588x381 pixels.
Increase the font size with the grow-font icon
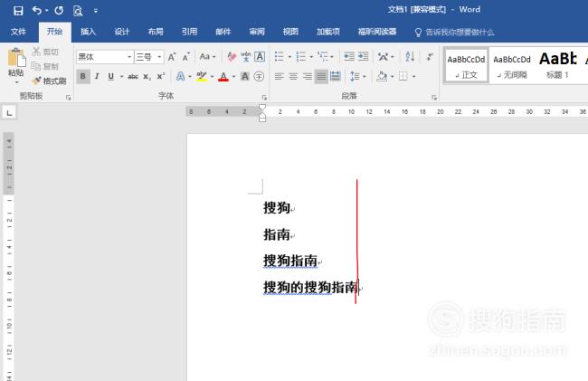172,57
